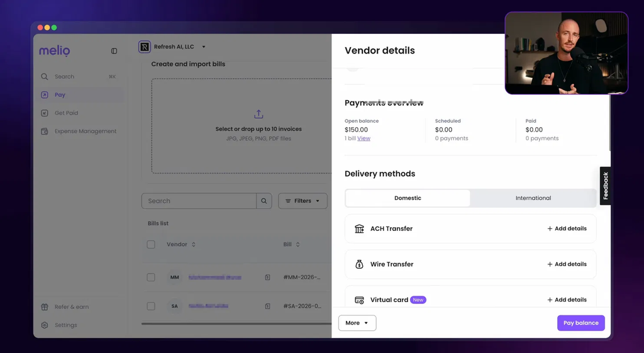Open Pay in the sidebar menu
644x353 pixels.
click(x=80, y=95)
